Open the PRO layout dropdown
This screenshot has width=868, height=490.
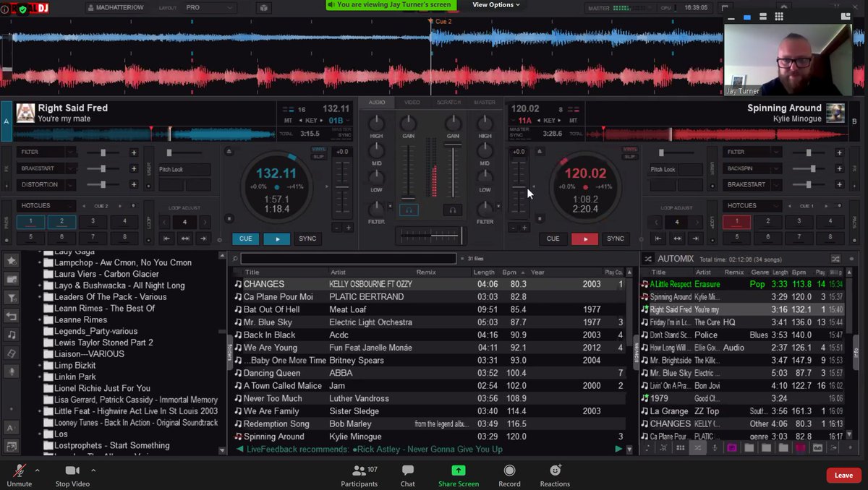(x=209, y=7)
